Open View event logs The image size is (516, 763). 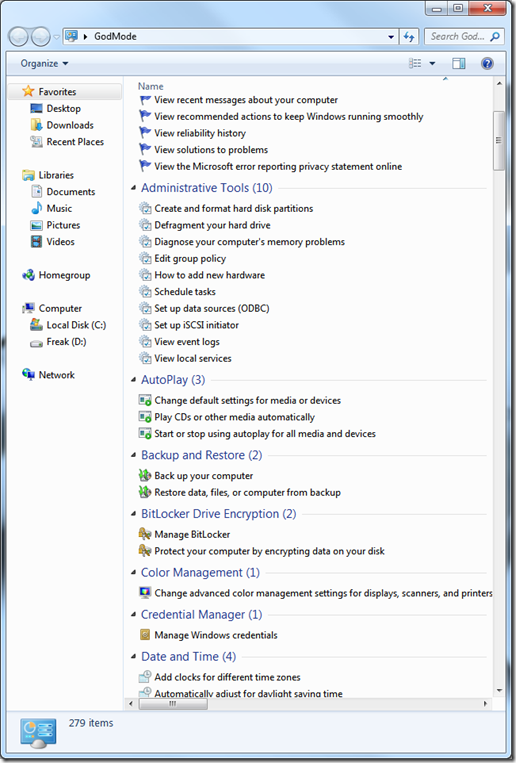187,342
